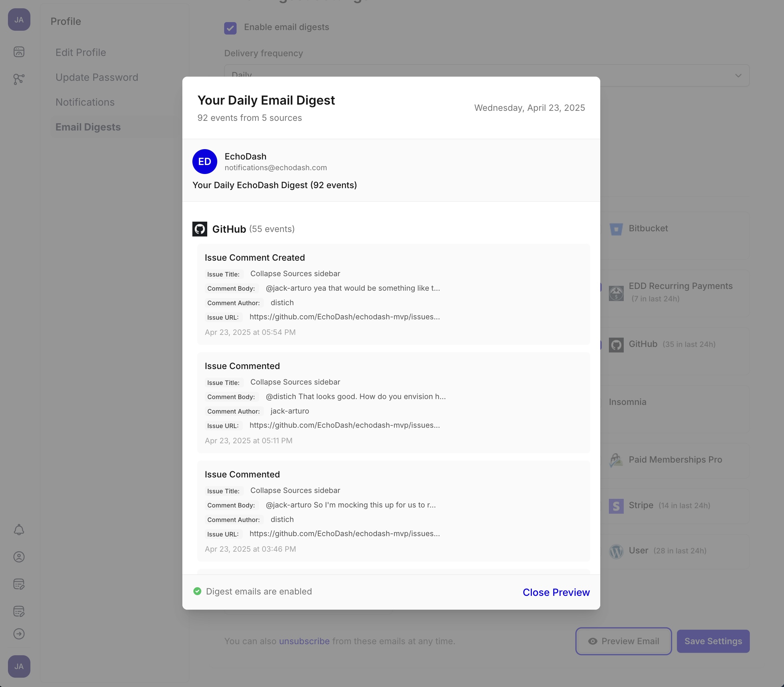Open the notifications bell icon in sidebar

[x=19, y=530]
